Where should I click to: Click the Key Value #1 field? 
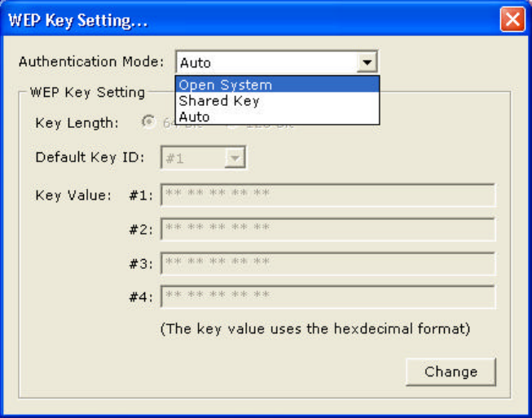[328, 196]
